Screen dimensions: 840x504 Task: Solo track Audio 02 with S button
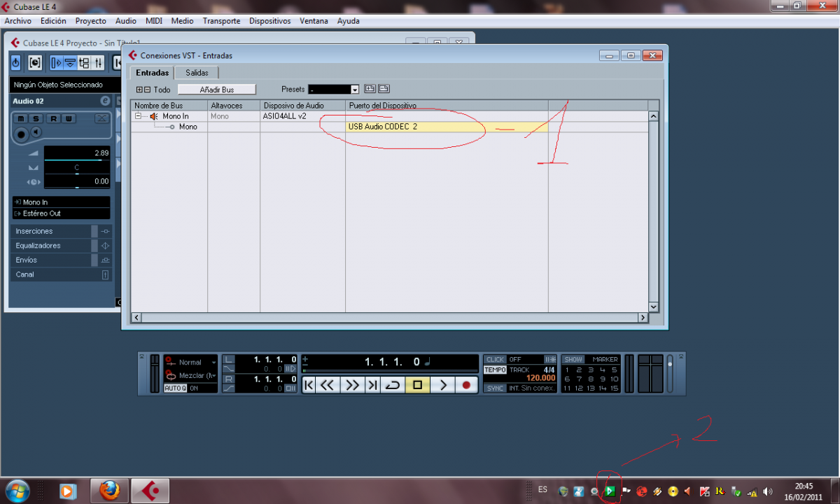click(x=36, y=119)
